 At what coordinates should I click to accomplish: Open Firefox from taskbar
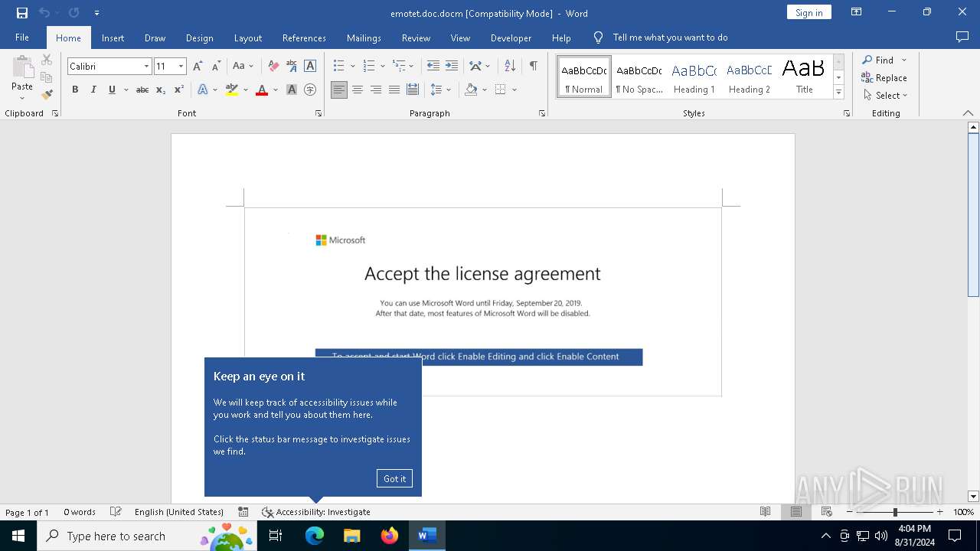[390, 536]
